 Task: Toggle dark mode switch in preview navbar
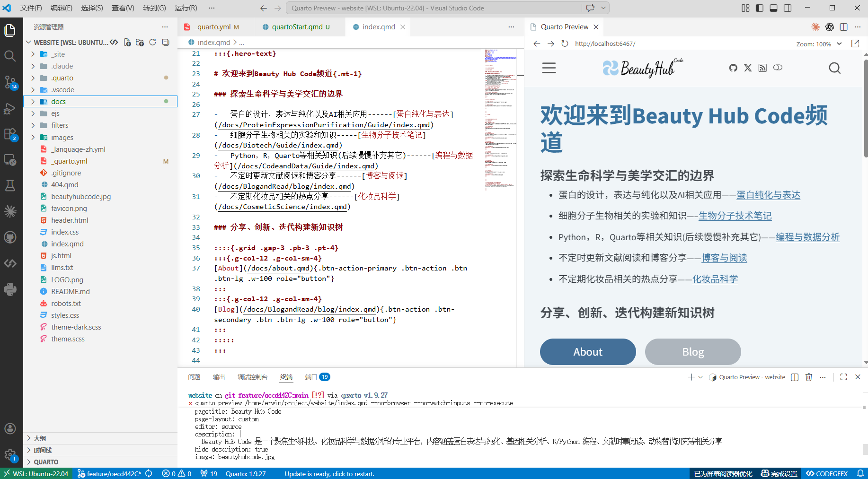(778, 68)
